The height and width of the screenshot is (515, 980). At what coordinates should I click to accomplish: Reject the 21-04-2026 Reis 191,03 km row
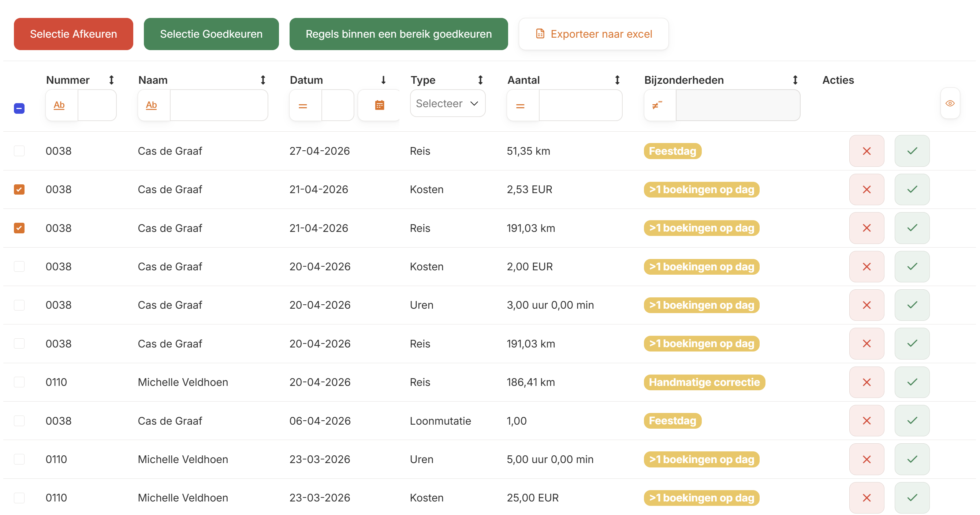[x=866, y=228]
